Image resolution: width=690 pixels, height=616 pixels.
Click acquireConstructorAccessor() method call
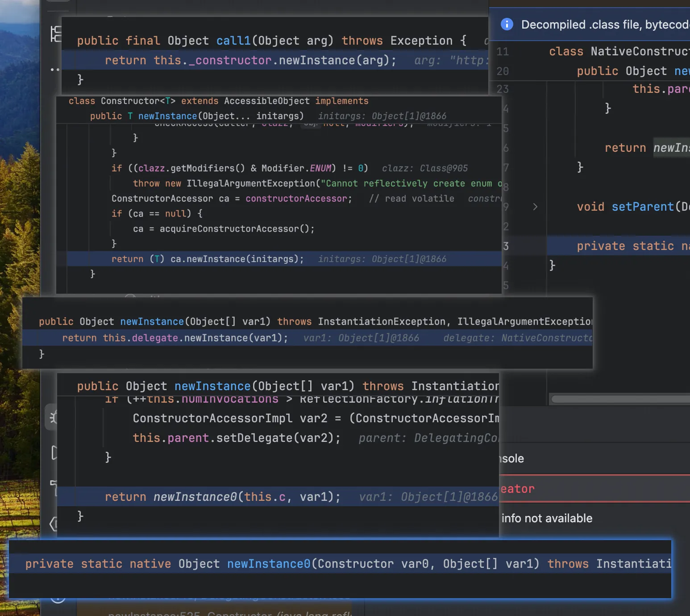point(237,229)
